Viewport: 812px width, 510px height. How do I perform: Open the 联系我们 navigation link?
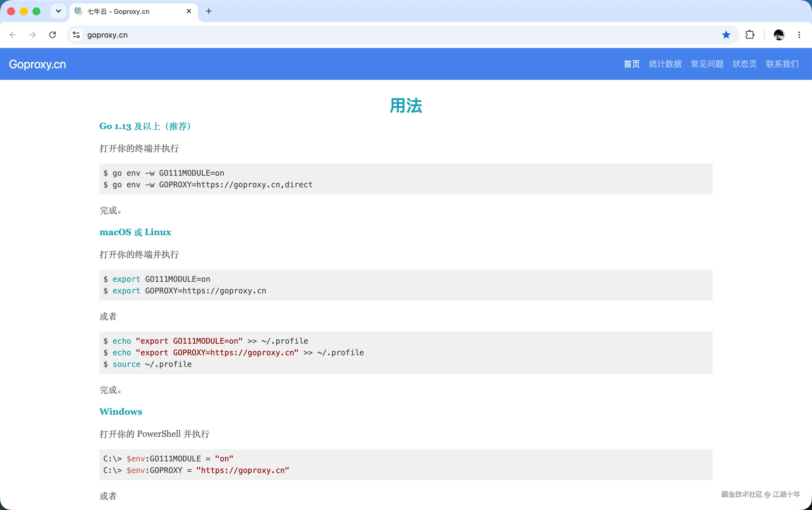coord(782,64)
